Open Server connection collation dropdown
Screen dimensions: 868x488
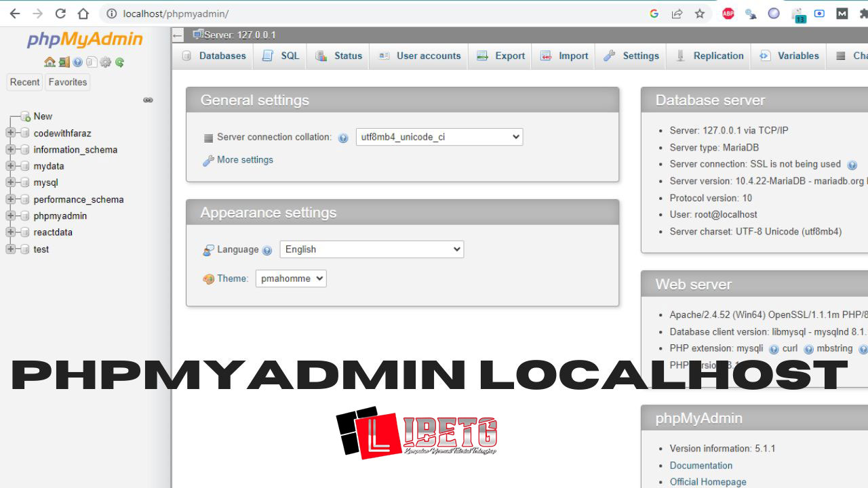pos(439,137)
